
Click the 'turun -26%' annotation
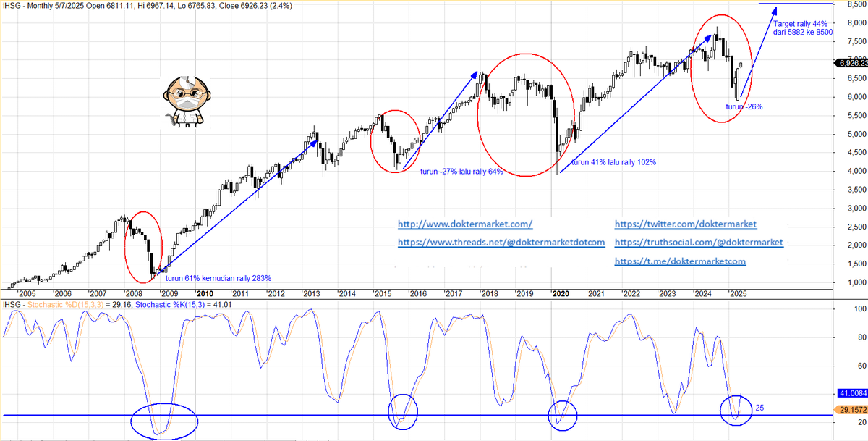click(x=744, y=106)
